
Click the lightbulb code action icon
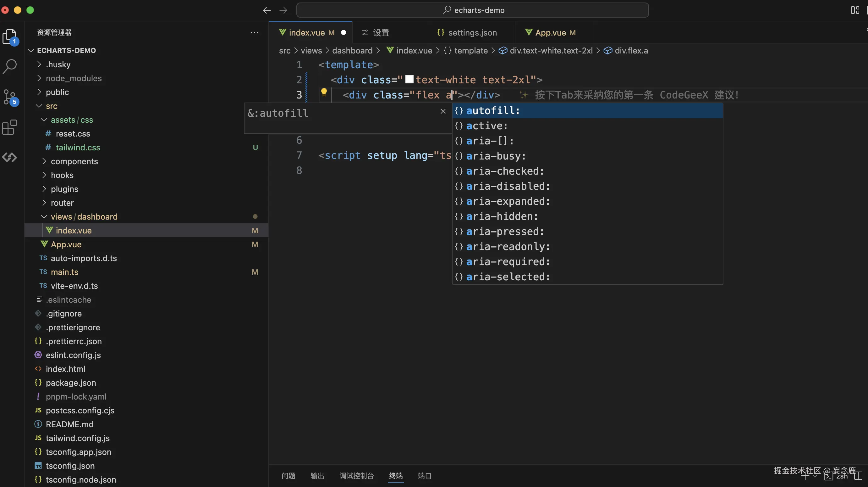pos(324,92)
